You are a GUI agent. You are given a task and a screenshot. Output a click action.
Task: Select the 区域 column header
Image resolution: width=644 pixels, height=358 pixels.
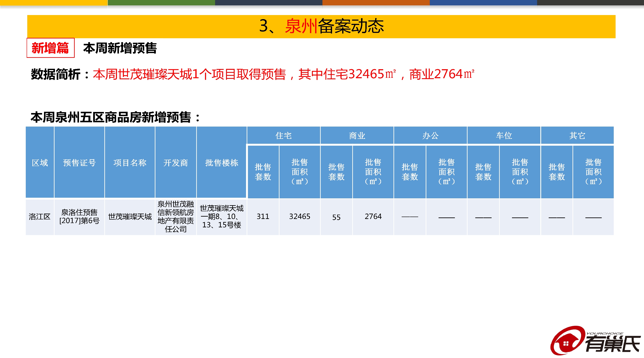click(x=40, y=163)
